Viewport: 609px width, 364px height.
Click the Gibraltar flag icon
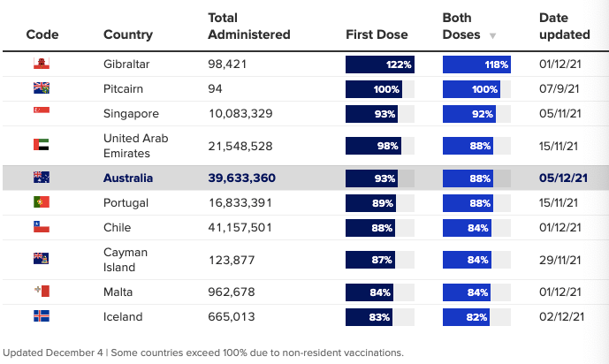pyautogui.click(x=42, y=64)
